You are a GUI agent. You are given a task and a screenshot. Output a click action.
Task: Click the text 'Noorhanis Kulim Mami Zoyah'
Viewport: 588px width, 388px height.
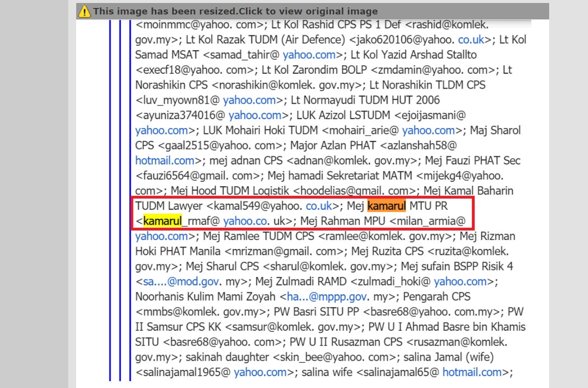(205, 297)
